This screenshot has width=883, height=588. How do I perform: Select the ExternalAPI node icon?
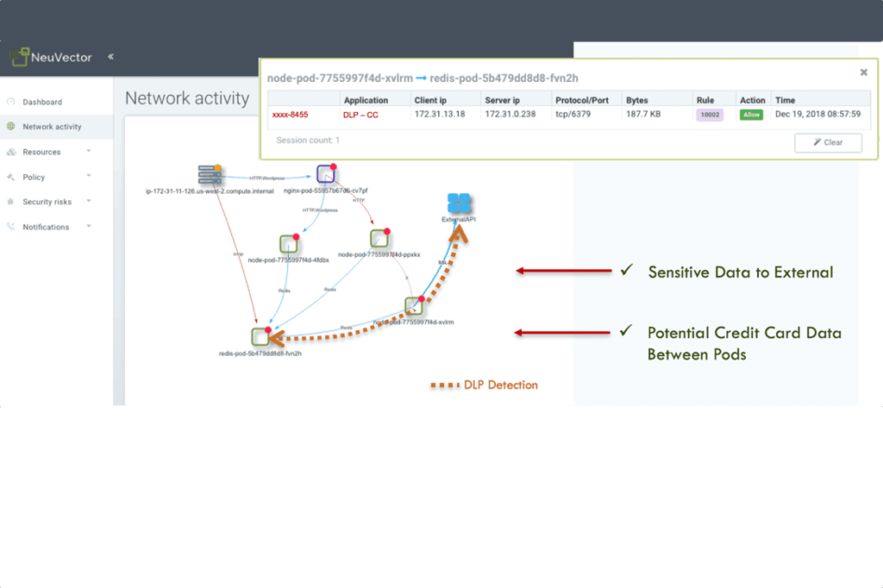tap(460, 203)
